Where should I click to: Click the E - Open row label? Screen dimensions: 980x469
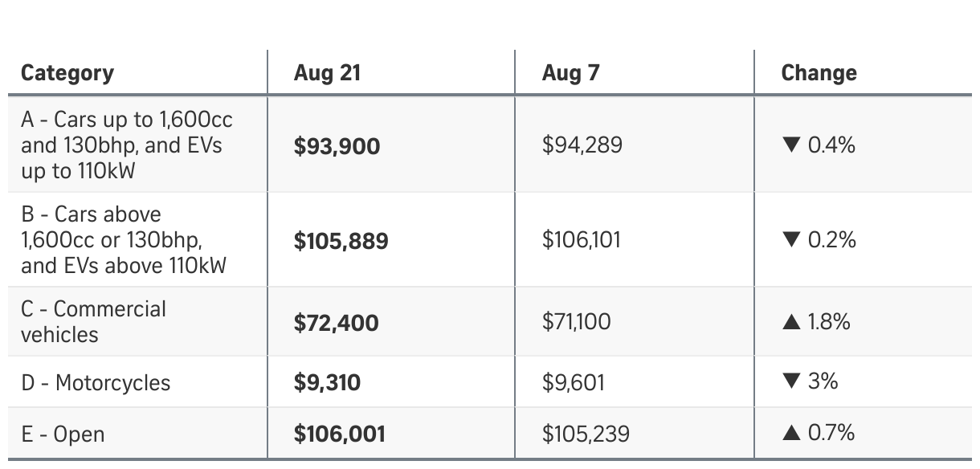[x=63, y=435]
